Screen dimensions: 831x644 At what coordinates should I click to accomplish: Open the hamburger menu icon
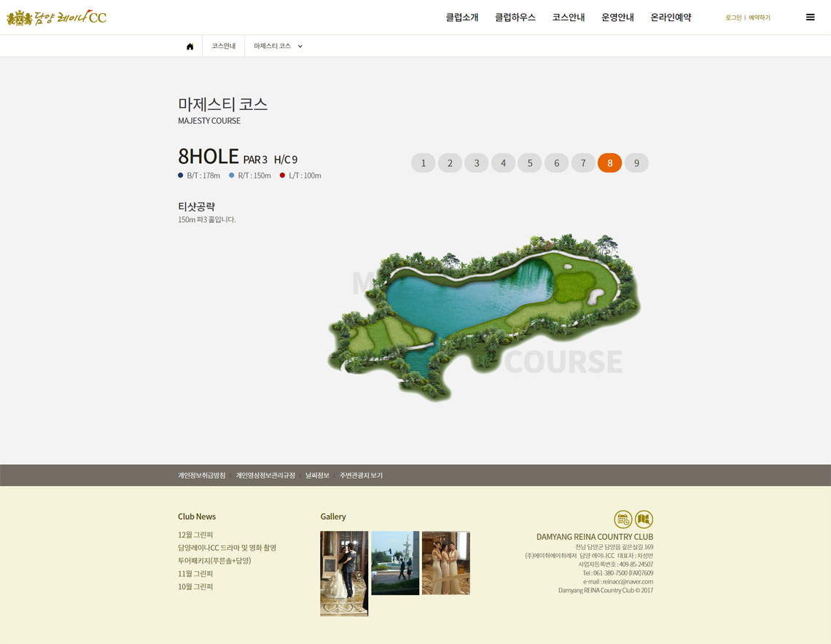[x=810, y=17]
